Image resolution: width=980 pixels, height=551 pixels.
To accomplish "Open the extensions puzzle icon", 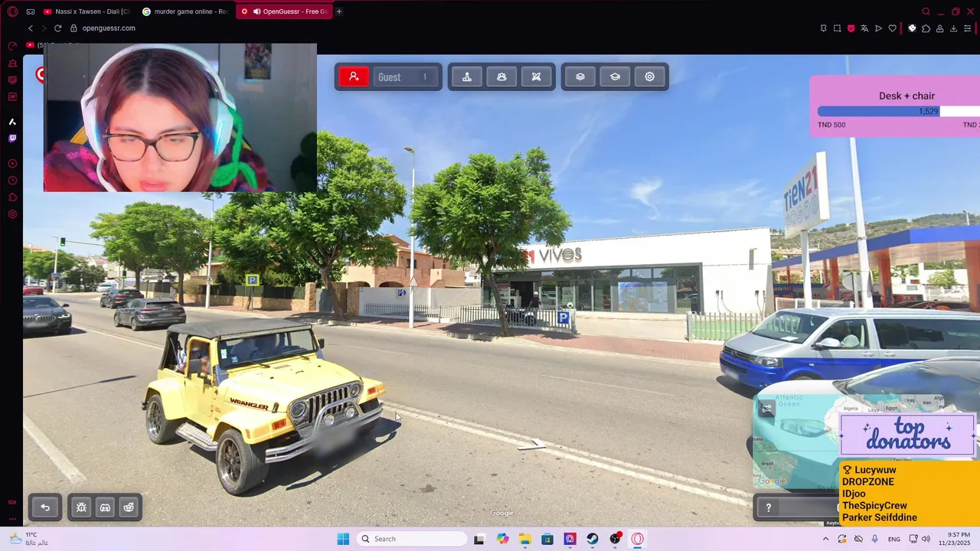I will click(x=926, y=28).
